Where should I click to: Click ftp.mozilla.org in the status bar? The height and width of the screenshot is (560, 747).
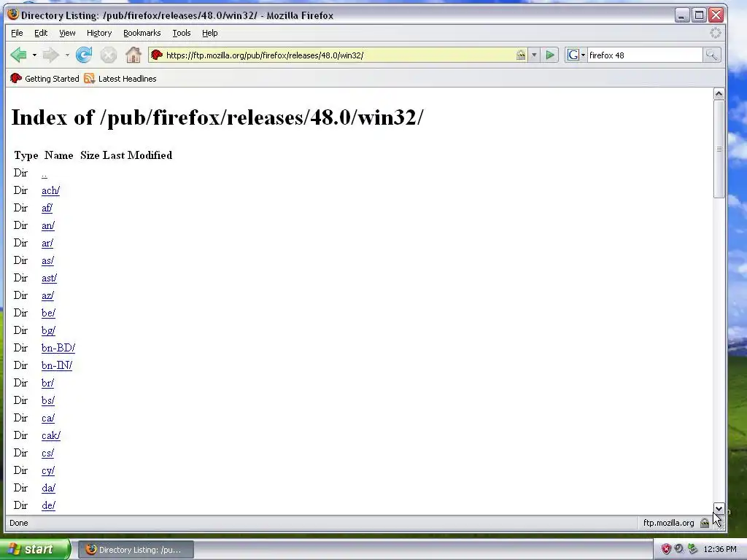pos(668,523)
